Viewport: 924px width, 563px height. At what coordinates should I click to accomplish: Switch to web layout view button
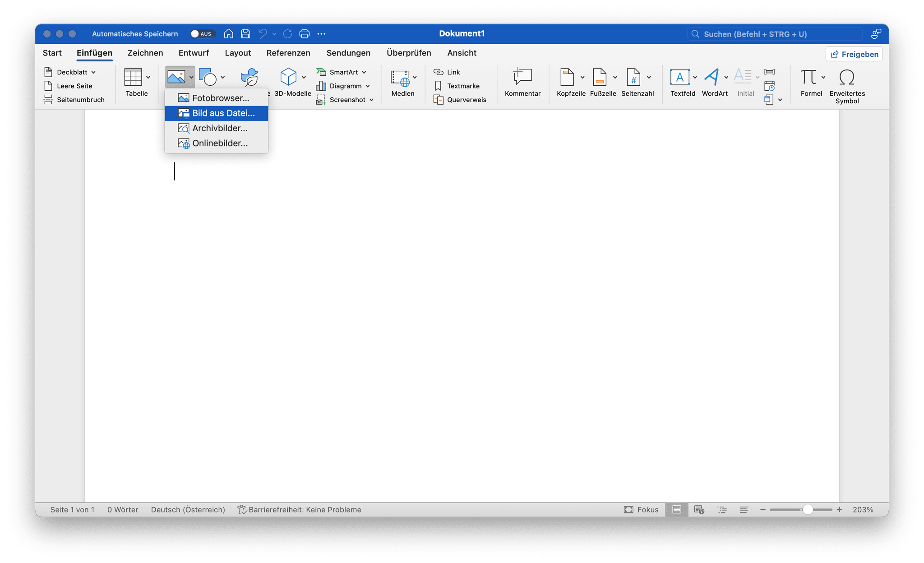[699, 510]
